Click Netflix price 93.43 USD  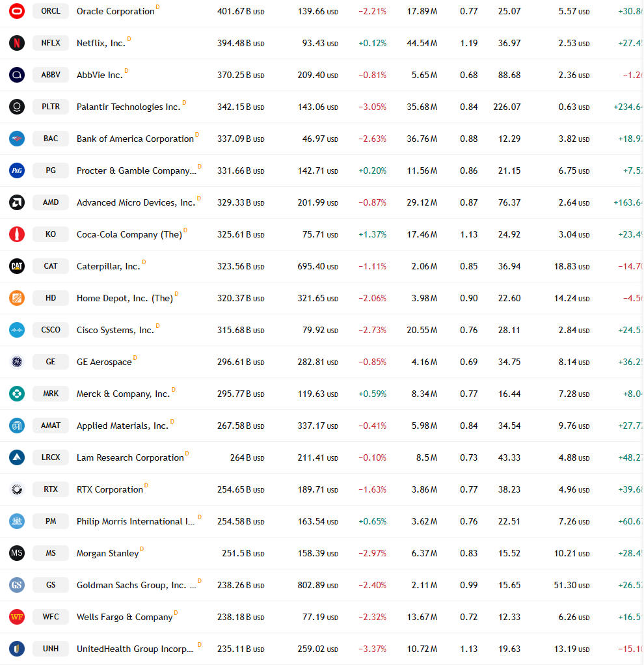point(320,43)
